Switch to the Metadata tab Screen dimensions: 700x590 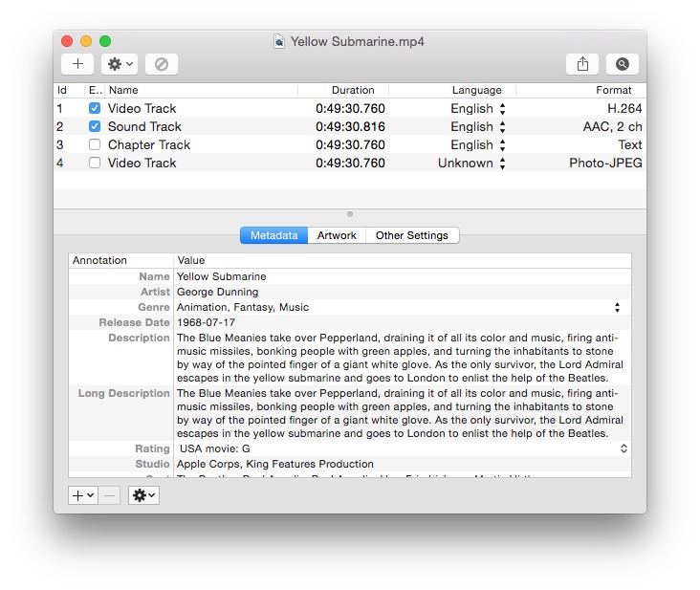tap(273, 235)
